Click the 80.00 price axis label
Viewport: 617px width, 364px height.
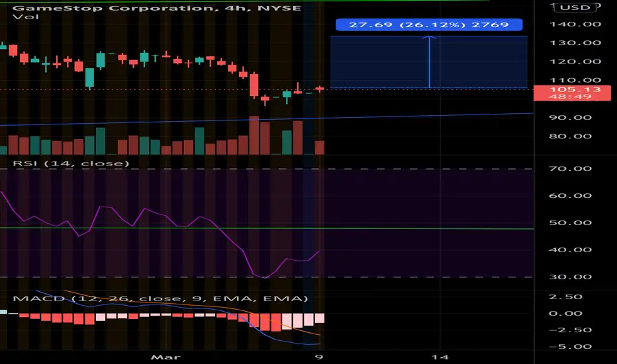point(570,136)
